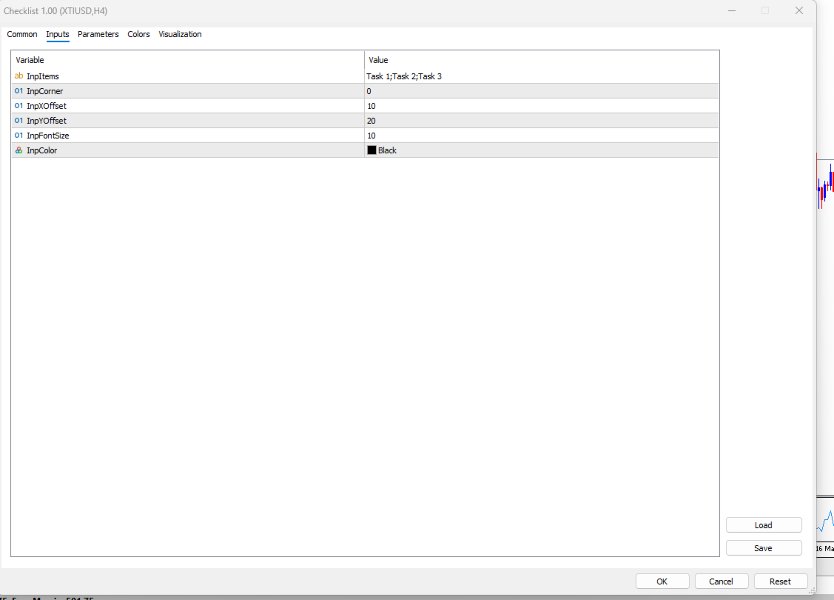Open the Visualization tab

tap(180, 34)
